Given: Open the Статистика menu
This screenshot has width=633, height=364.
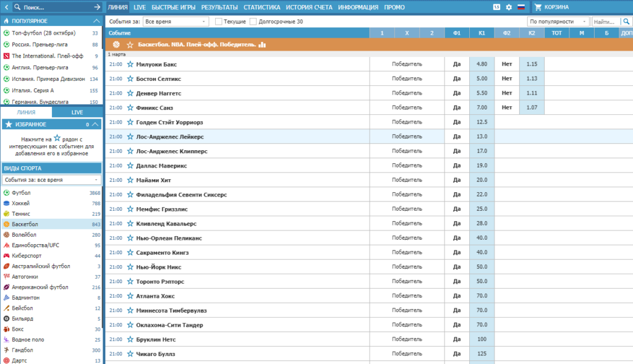Looking at the screenshot, I should (261, 7).
